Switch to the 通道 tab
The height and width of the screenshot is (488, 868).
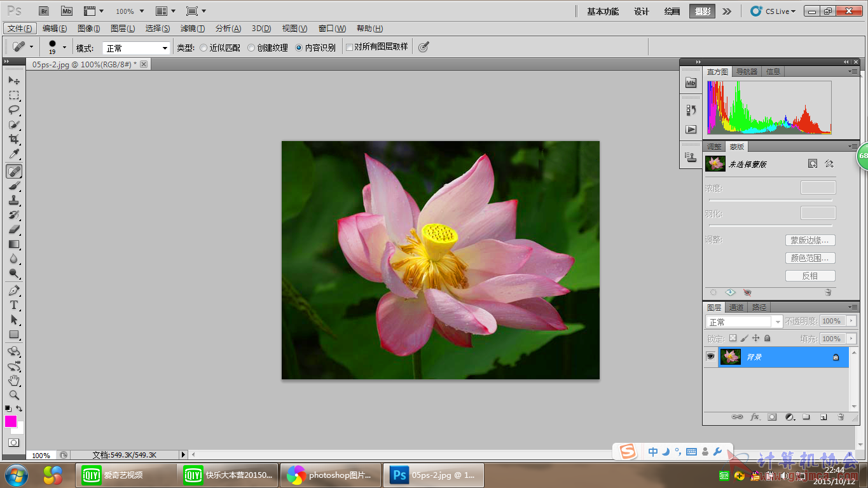(x=736, y=307)
